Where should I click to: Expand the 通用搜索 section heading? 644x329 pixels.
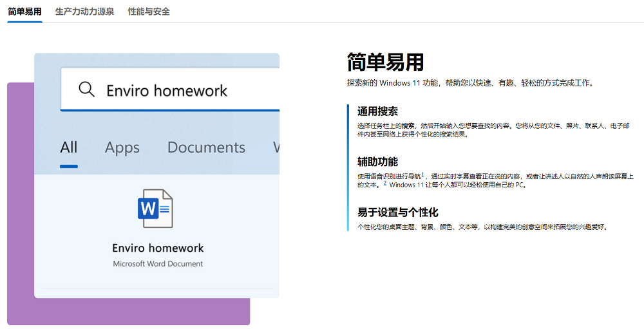(x=377, y=111)
